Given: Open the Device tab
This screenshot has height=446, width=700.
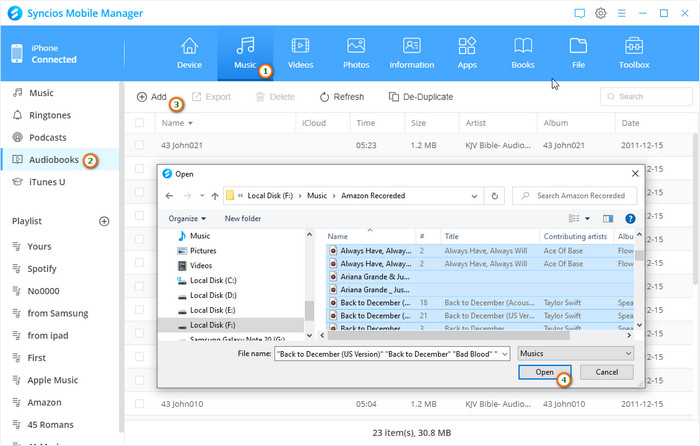Looking at the screenshot, I should click(189, 54).
